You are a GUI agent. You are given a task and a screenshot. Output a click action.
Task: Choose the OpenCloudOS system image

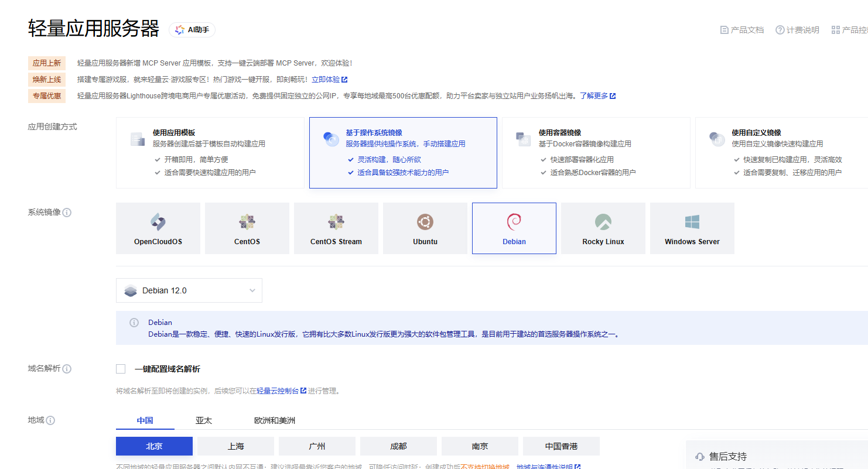click(158, 228)
